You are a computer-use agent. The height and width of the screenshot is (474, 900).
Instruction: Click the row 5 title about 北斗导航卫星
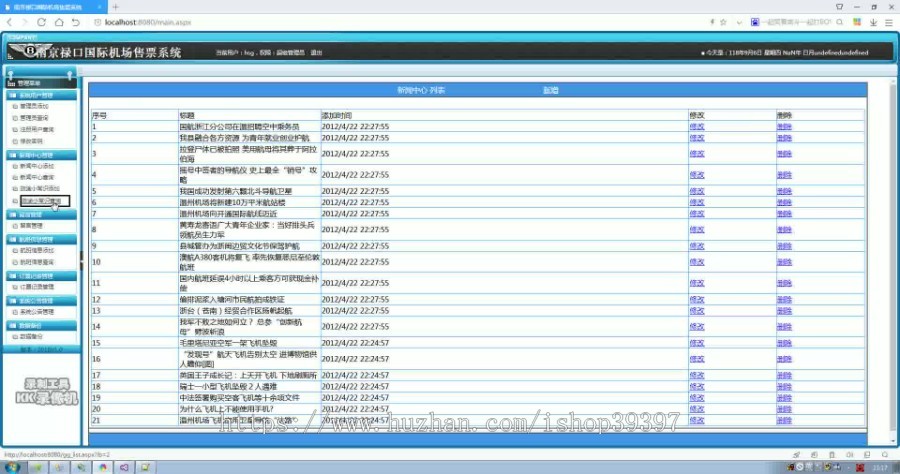click(x=236, y=191)
